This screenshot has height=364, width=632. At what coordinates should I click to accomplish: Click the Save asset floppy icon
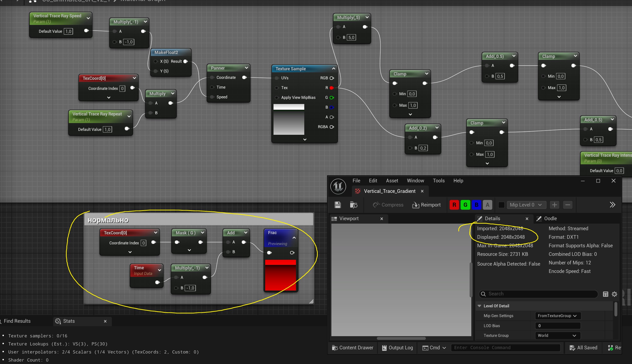pos(337,205)
